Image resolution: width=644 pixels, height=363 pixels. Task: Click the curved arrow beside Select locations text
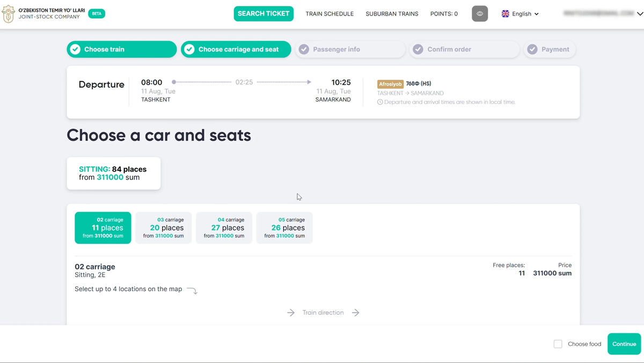(192, 291)
